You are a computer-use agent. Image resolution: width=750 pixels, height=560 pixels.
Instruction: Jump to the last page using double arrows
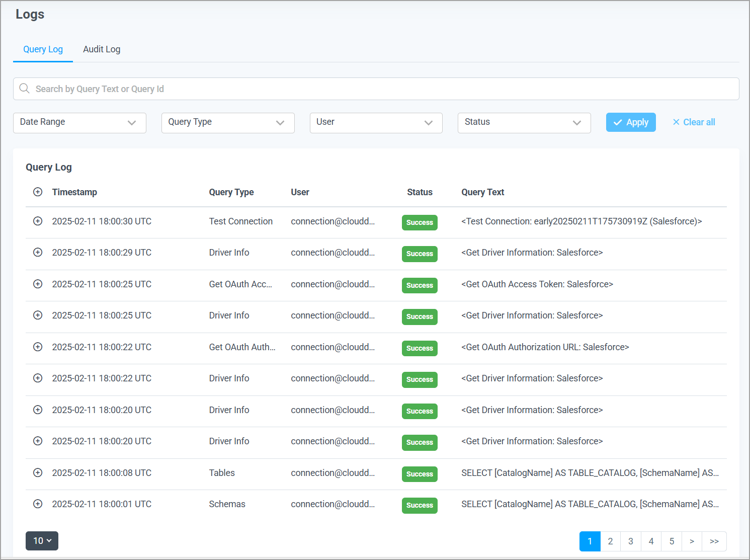714,541
